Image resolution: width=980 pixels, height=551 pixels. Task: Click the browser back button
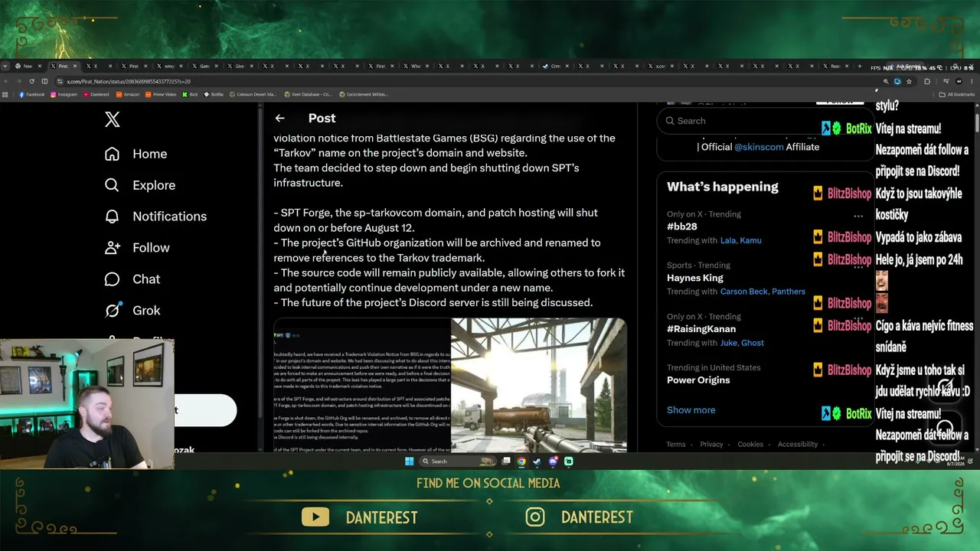point(6,81)
